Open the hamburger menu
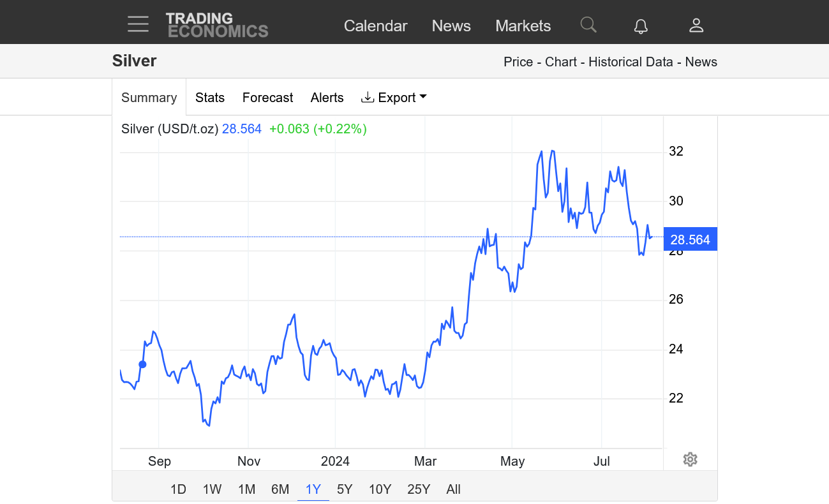This screenshot has width=829, height=504. point(138,25)
